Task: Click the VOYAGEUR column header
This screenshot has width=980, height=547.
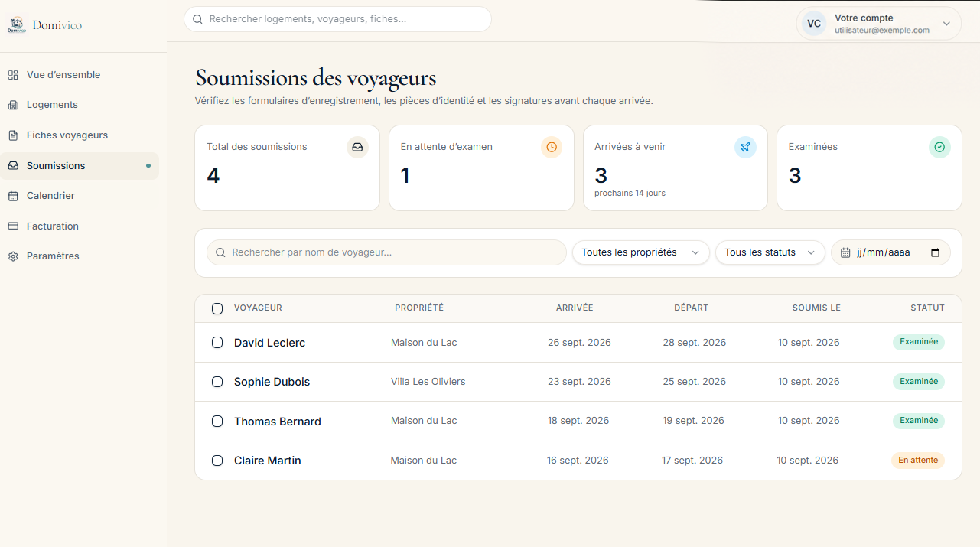Action: tap(258, 308)
